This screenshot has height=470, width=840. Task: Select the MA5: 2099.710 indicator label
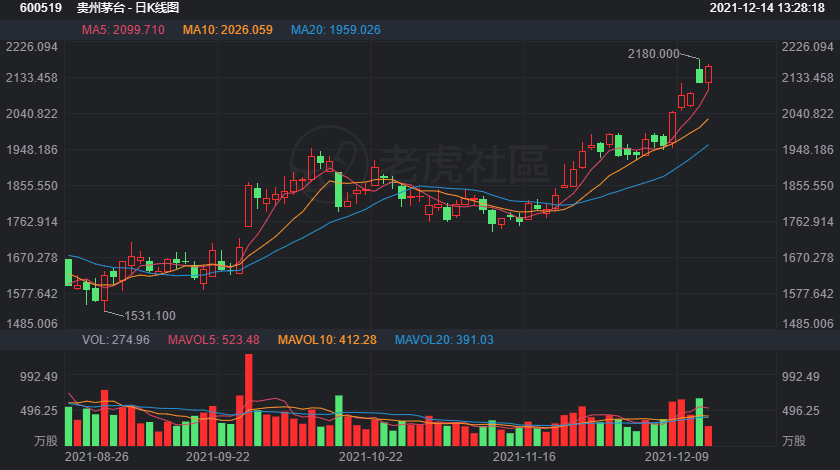pos(123,30)
